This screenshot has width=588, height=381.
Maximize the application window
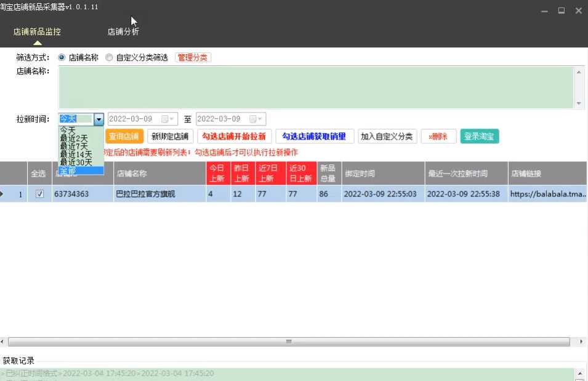562,10
